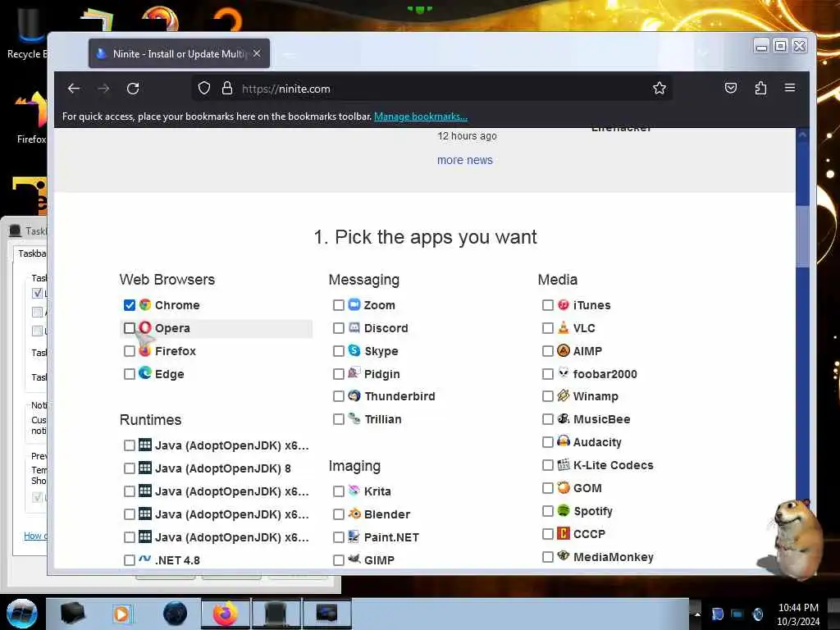Open the tracking protection shield icon
Image resolution: width=840 pixels, height=630 pixels.
[x=204, y=89]
